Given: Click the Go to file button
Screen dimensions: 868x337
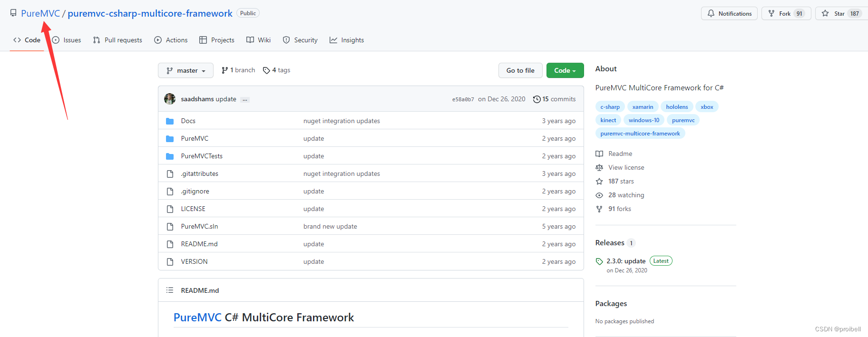Looking at the screenshot, I should tap(520, 70).
